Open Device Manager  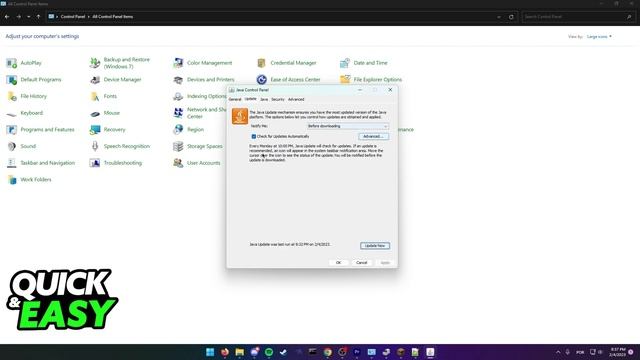pos(116,80)
